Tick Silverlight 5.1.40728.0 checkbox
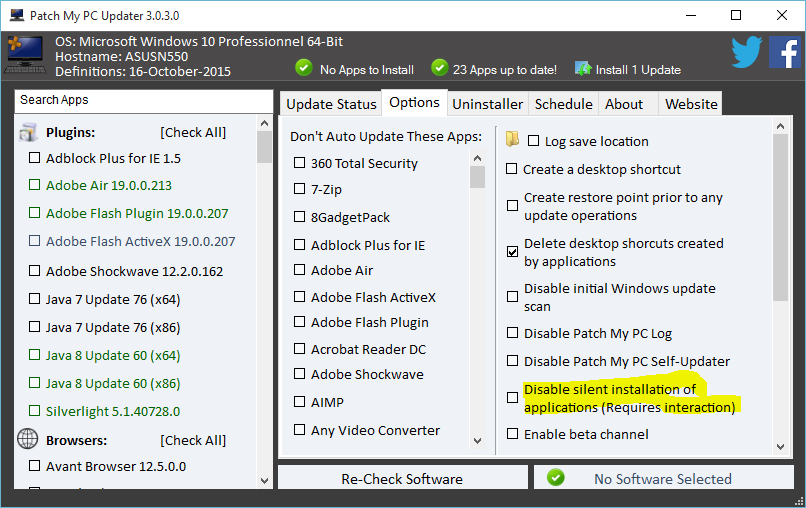Image resolution: width=806 pixels, height=508 pixels. coord(34,410)
